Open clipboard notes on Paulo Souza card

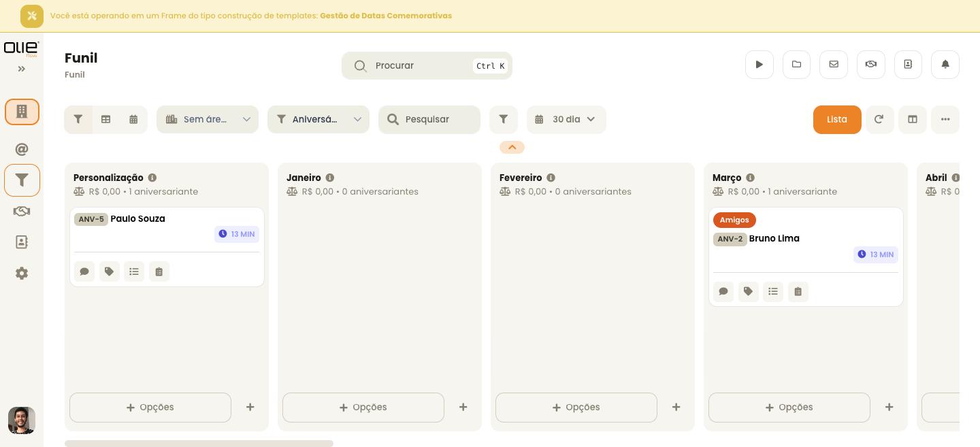pos(159,271)
